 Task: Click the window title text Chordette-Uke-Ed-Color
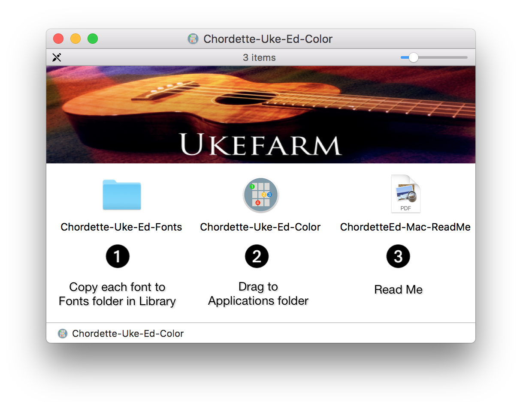268,39
